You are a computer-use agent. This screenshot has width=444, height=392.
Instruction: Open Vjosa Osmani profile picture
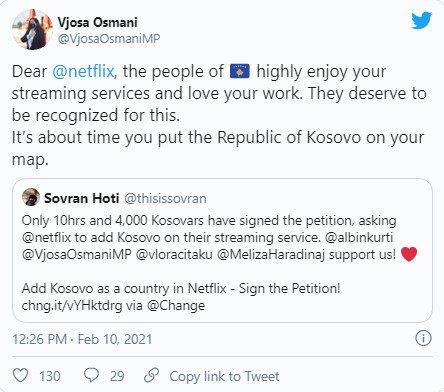click(32, 29)
